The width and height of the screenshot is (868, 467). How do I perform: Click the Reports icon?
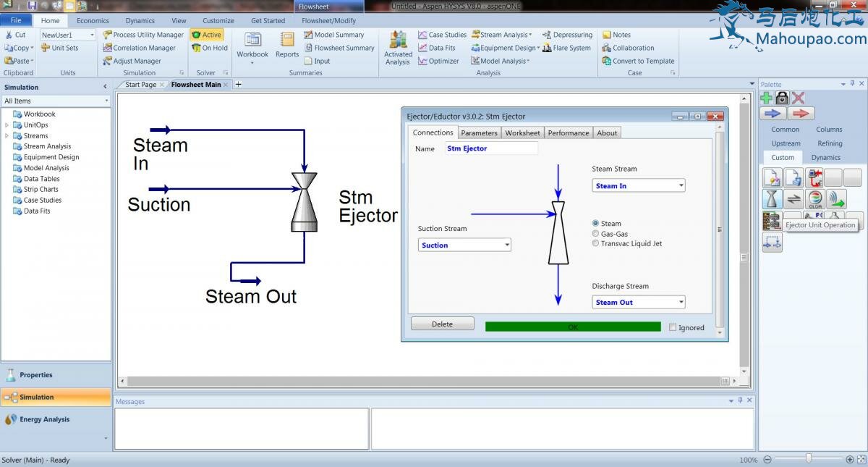(x=287, y=42)
